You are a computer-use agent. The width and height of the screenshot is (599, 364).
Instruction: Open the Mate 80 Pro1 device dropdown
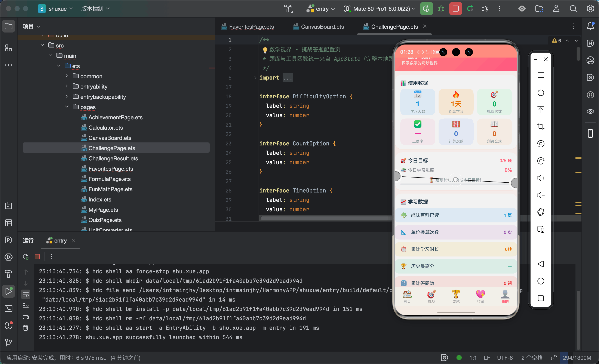coord(379,9)
